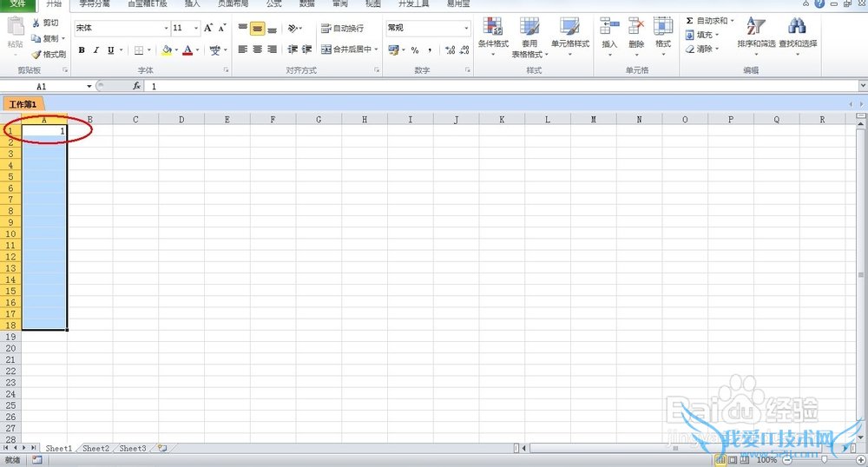
Task: Click the text orientation icon
Action: pyautogui.click(x=293, y=28)
